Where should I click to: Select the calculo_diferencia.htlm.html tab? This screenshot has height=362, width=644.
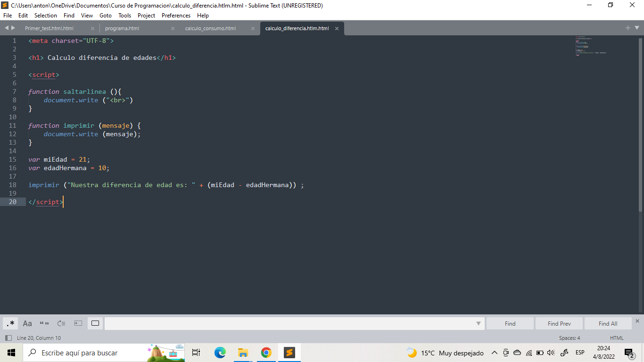[297, 28]
